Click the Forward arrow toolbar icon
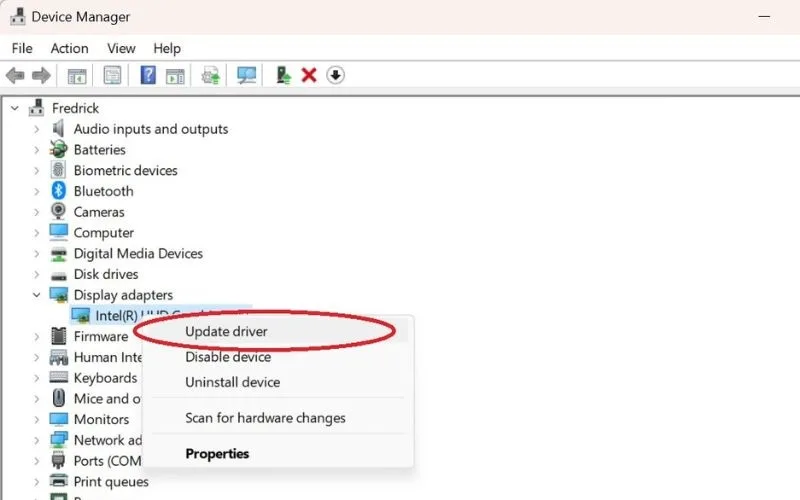Image resolution: width=800 pixels, height=500 pixels. 41,76
